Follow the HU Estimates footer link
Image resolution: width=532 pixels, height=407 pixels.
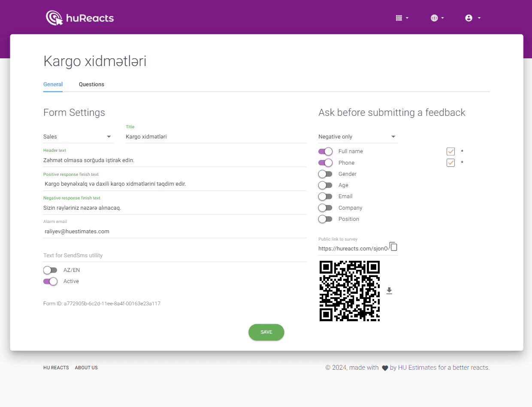[417, 368]
